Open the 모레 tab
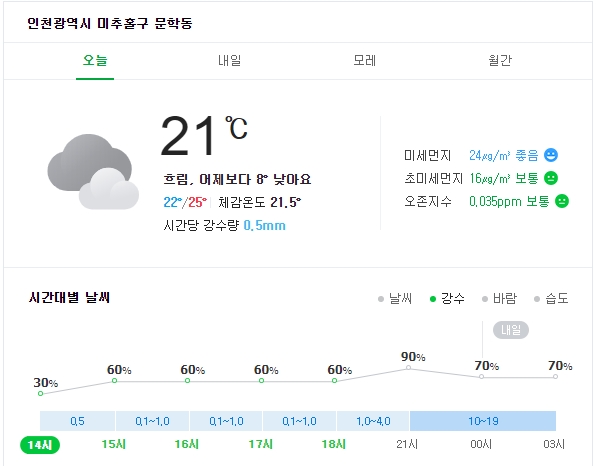The width and height of the screenshot is (596, 466). click(x=365, y=61)
